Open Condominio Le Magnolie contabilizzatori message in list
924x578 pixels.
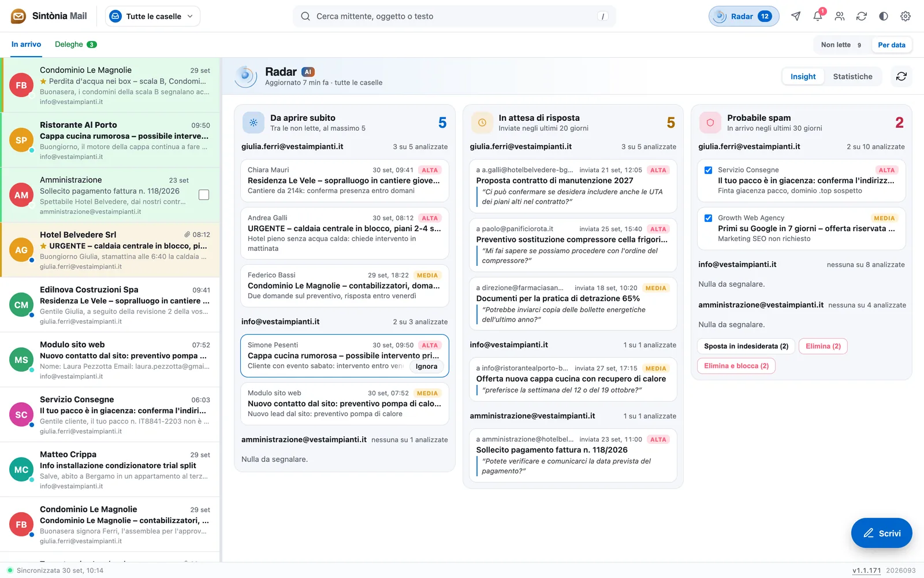coord(110,524)
